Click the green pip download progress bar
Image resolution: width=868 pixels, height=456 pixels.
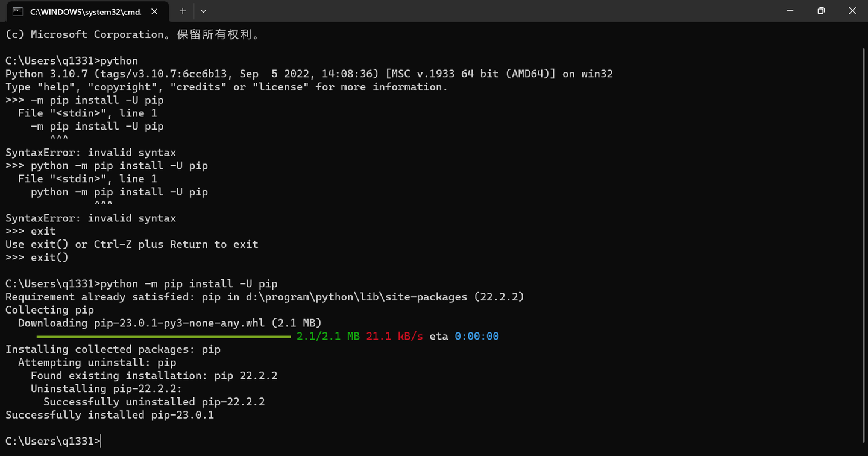[x=163, y=337]
